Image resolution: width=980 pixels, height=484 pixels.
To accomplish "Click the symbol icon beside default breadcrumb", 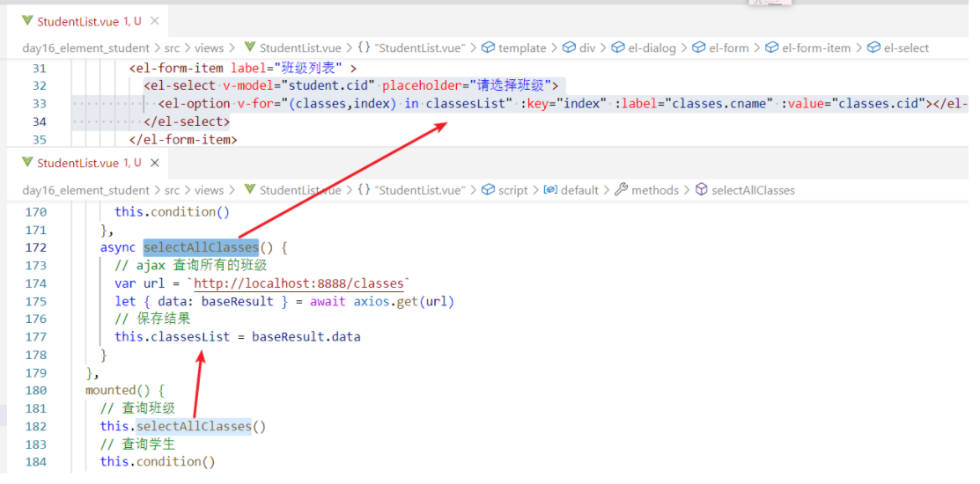I will (x=550, y=190).
